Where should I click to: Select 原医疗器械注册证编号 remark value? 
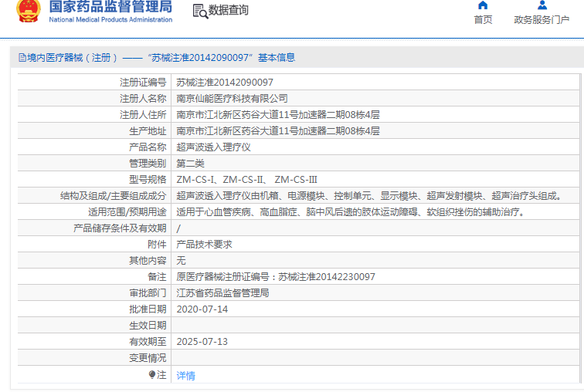pyautogui.click(x=276, y=277)
